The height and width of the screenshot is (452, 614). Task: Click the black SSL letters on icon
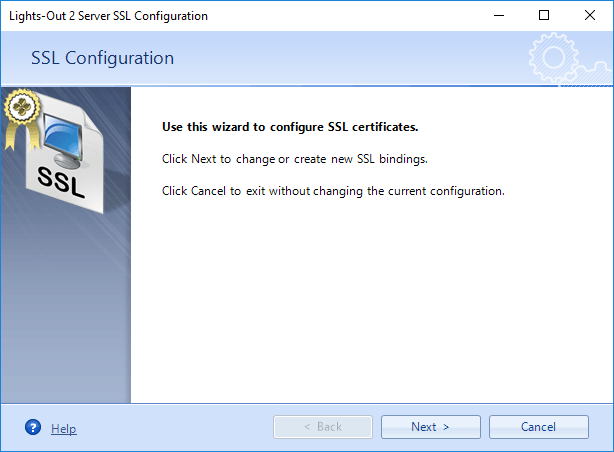61,182
